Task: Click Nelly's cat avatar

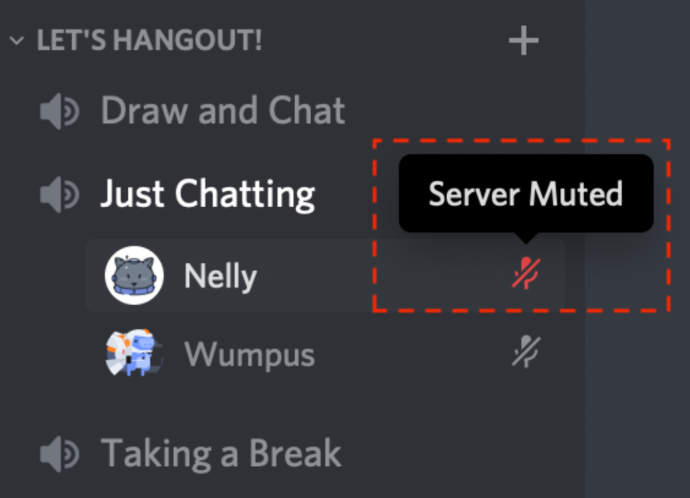Action: (134, 275)
